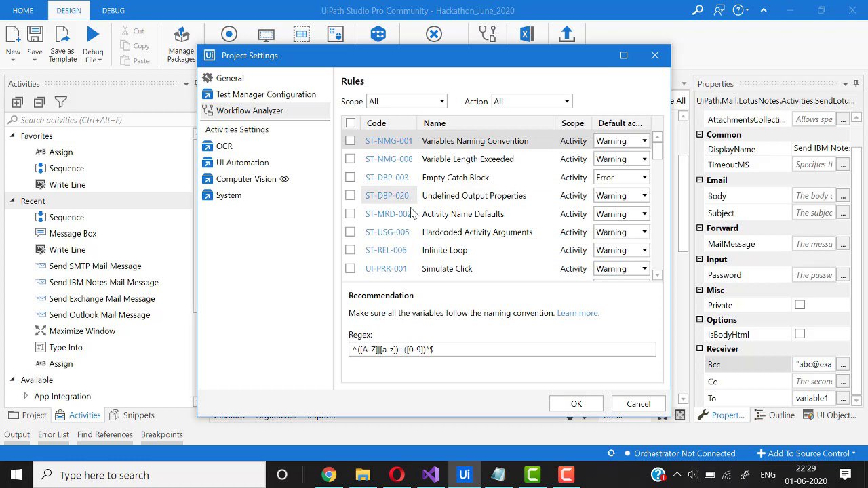Click the Cancel button
This screenshot has width=868, height=488.
pyautogui.click(x=638, y=403)
